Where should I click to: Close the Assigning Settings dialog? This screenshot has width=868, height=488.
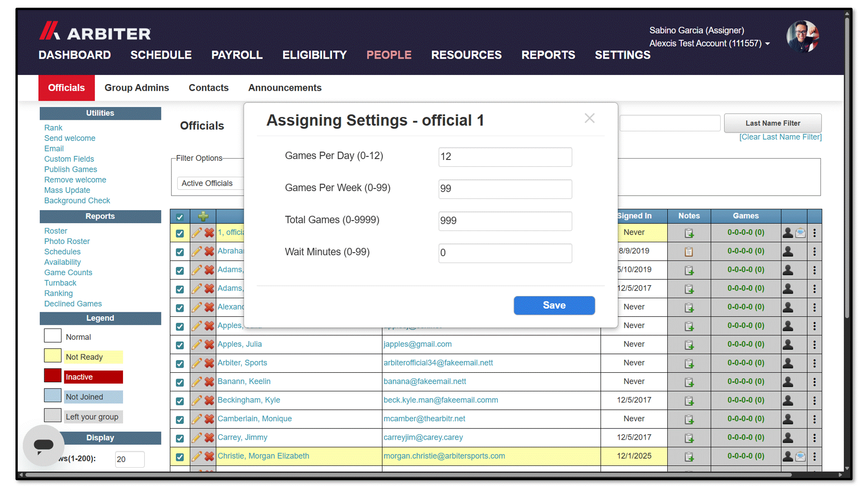(590, 118)
